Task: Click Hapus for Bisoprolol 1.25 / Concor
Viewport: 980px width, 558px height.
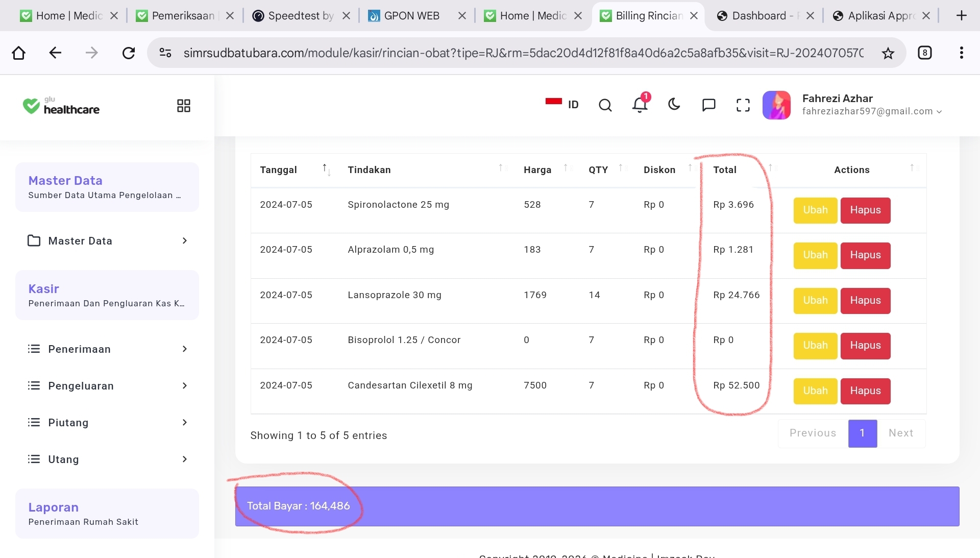Action: coord(865,346)
